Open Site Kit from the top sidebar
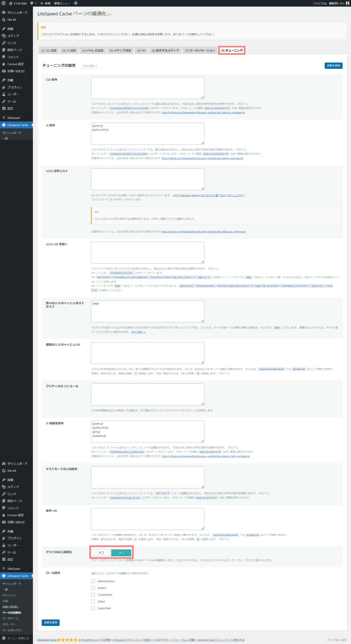This screenshot has width=351, height=644. tap(12, 20)
